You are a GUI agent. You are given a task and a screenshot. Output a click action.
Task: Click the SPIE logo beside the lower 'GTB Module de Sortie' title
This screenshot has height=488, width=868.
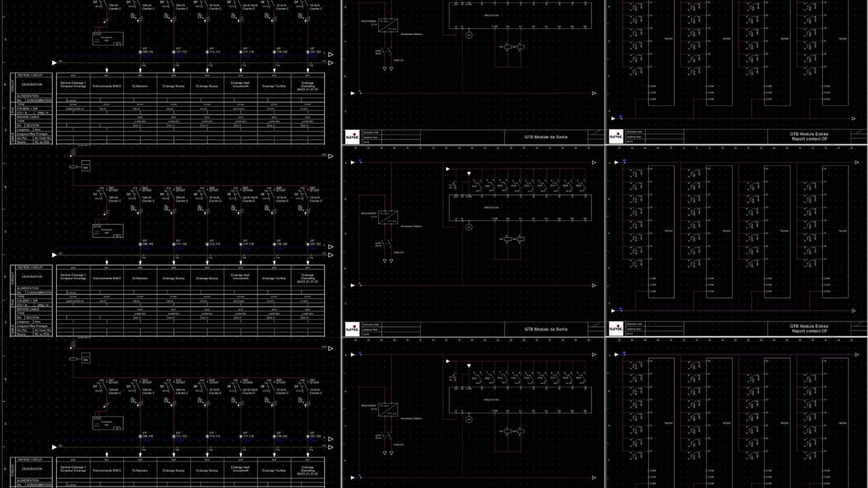[352, 329]
